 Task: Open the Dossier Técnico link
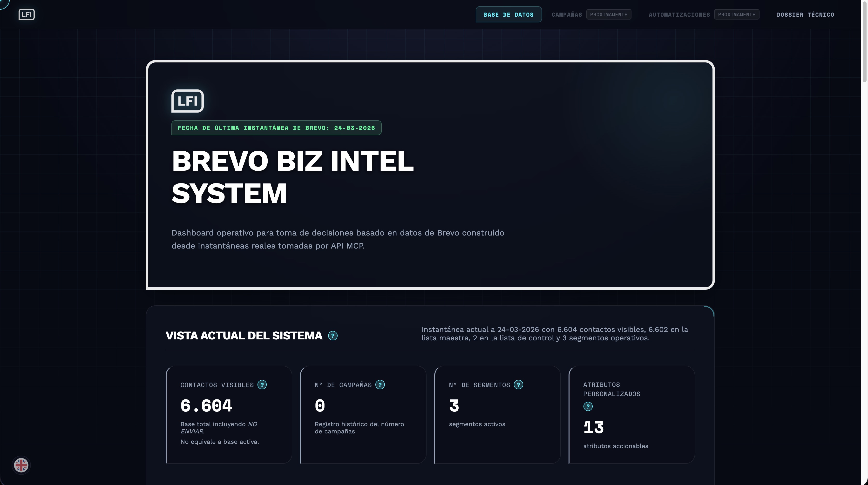click(x=805, y=14)
